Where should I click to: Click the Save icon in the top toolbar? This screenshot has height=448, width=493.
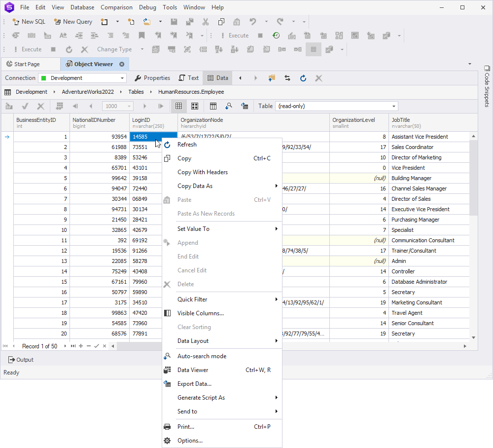point(174,22)
